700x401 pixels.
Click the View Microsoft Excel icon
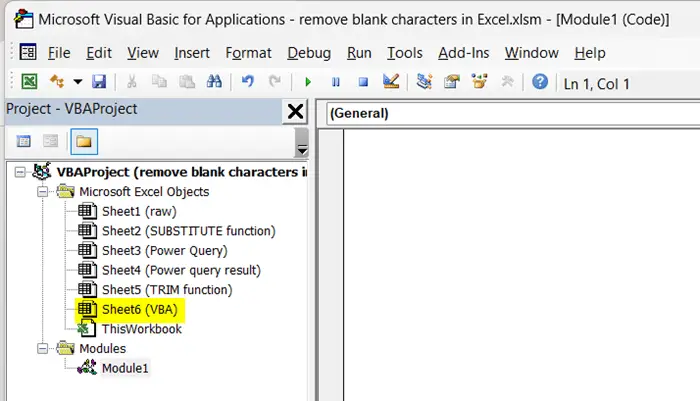(29, 82)
